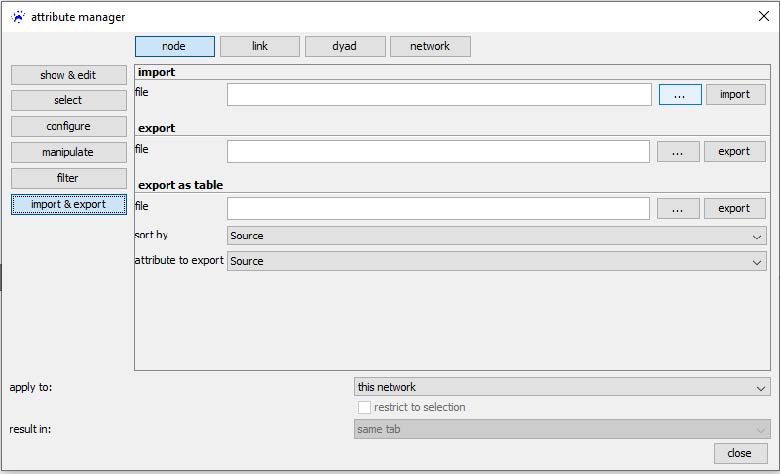Open the select panel
The image size is (780, 474).
(69, 100)
